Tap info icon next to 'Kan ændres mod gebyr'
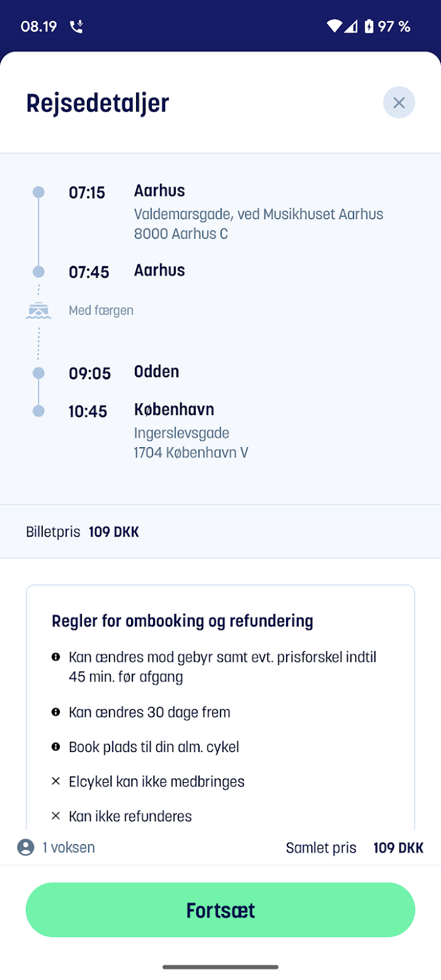 [55, 657]
